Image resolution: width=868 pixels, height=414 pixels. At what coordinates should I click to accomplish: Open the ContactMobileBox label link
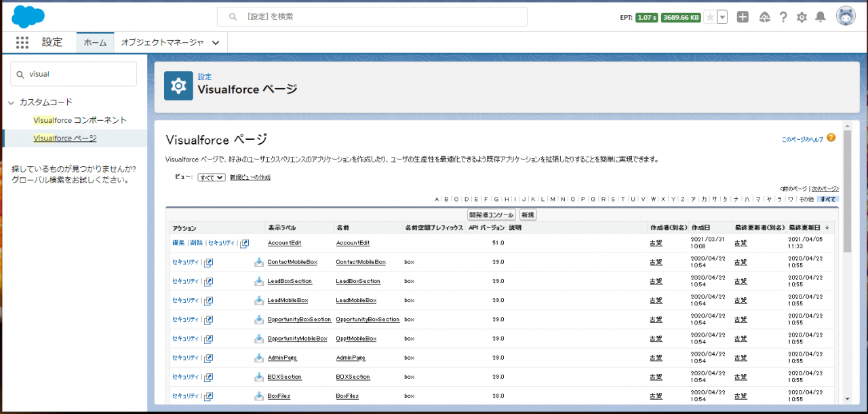(x=292, y=262)
